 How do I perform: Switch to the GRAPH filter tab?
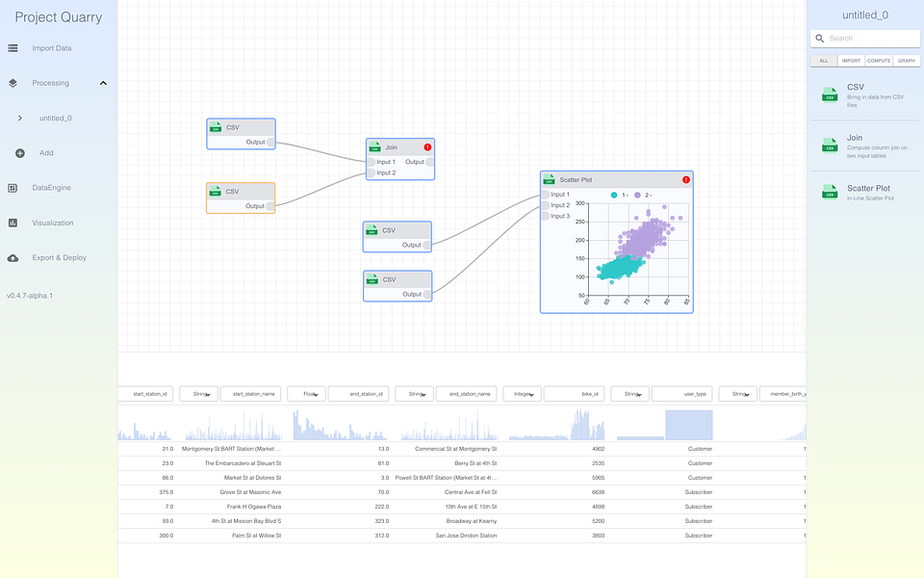[907, 61]
